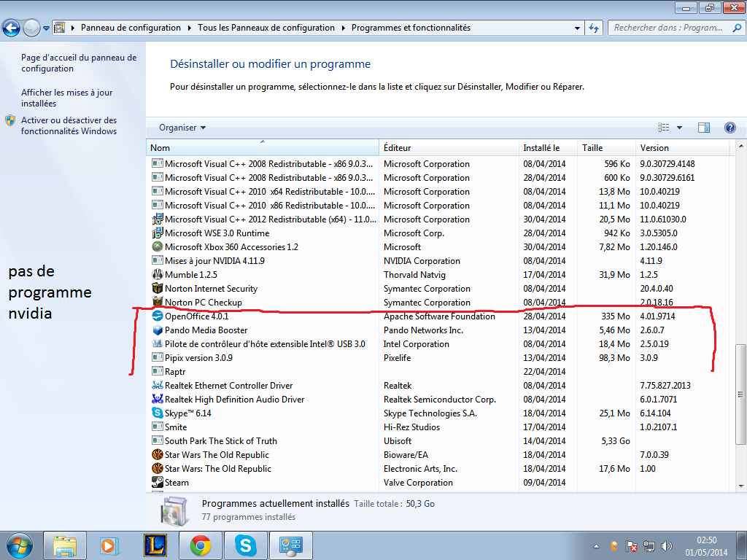
Task: Select the Intel USB 3.0 driver icon
Action: click(158, 343)
